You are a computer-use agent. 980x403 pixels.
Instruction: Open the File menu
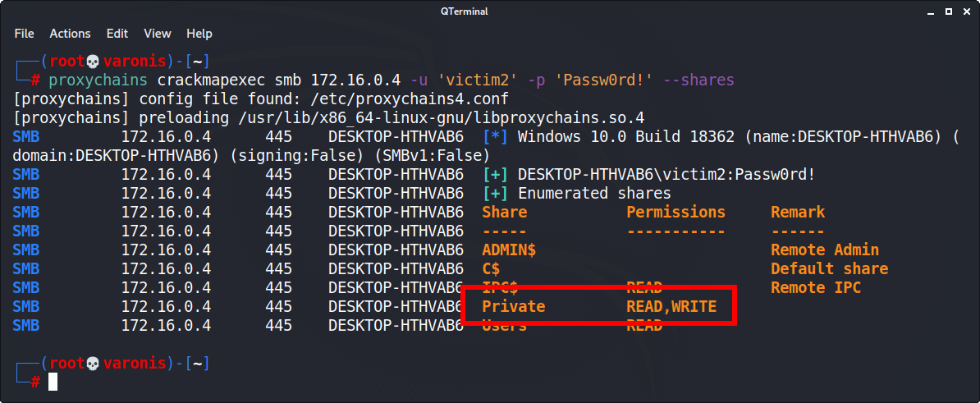pyautogui.click(x=24, y=34)
